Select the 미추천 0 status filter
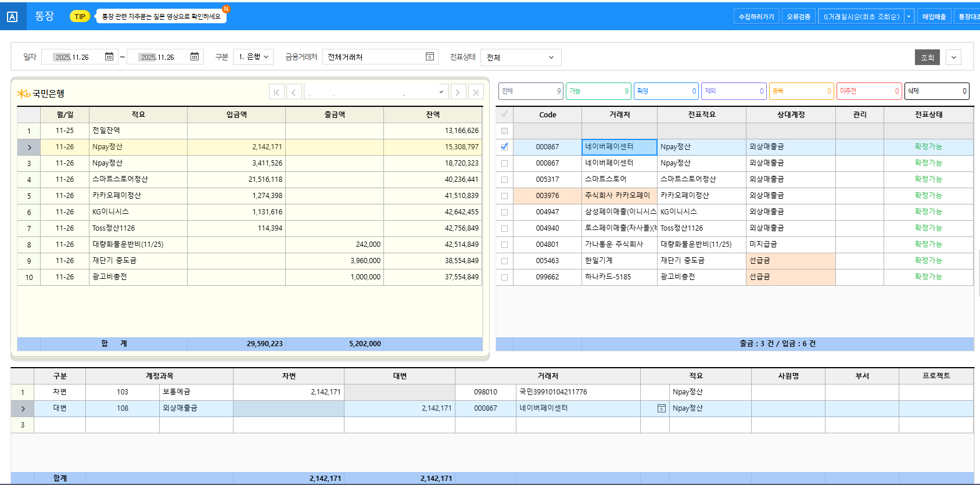980x485 pixels. tap(869, 91)
